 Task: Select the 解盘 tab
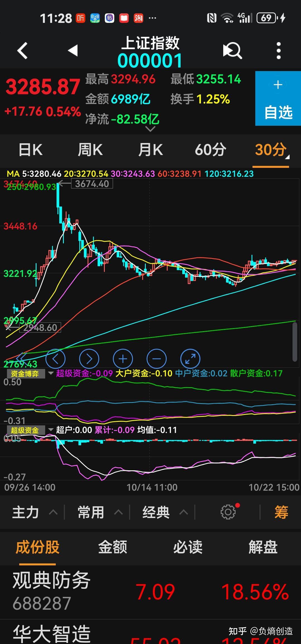point(263,547)
